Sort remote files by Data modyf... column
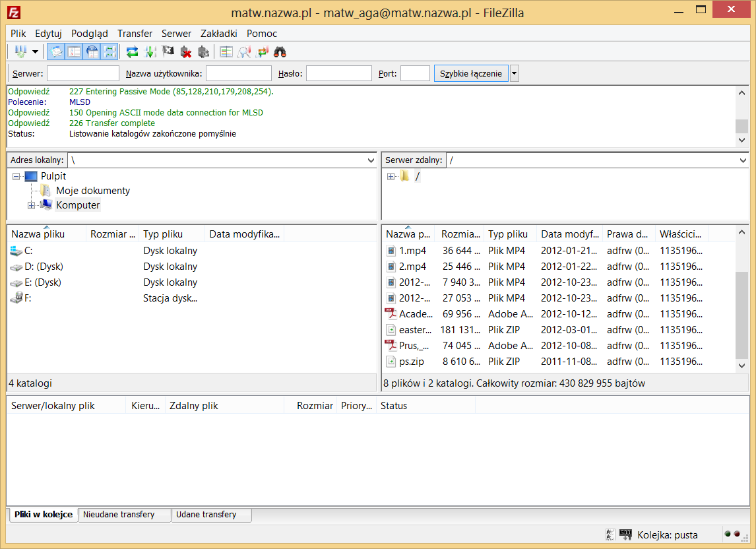Screen dimensions: 756x549 point(570,234)
